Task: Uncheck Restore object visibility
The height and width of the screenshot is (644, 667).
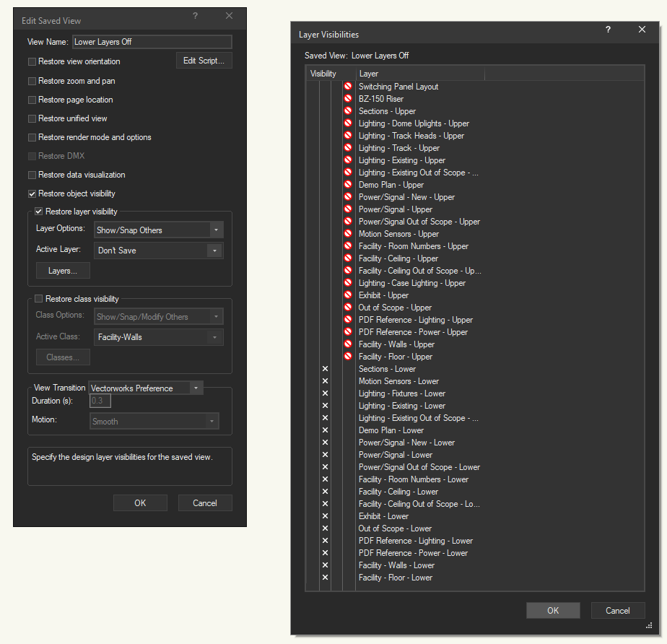Action: coord(32,193)
